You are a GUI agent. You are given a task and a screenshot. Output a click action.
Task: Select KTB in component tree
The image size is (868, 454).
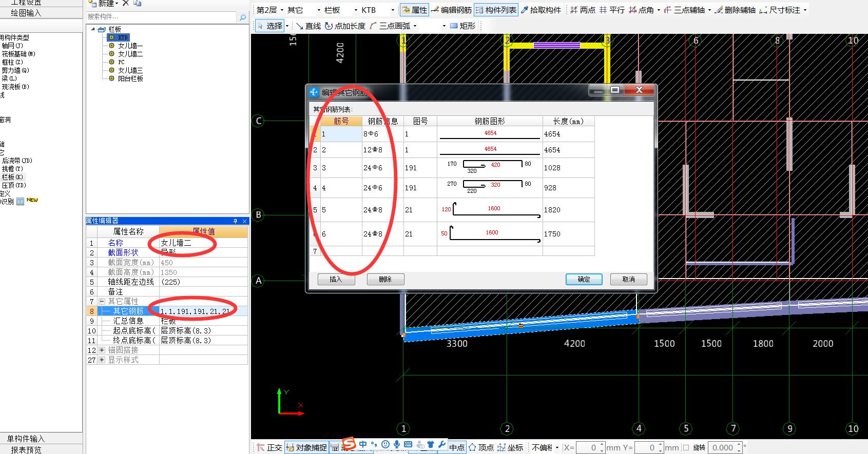point(123,37)
